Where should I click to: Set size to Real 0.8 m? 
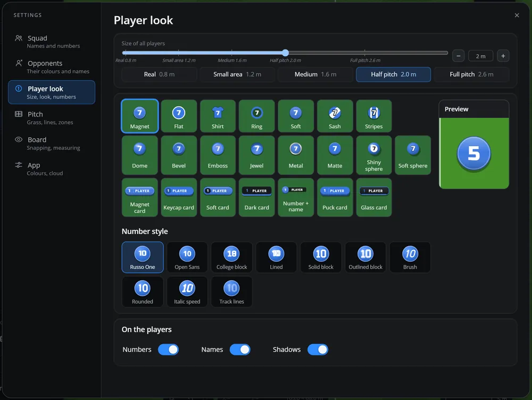[159, 74]
